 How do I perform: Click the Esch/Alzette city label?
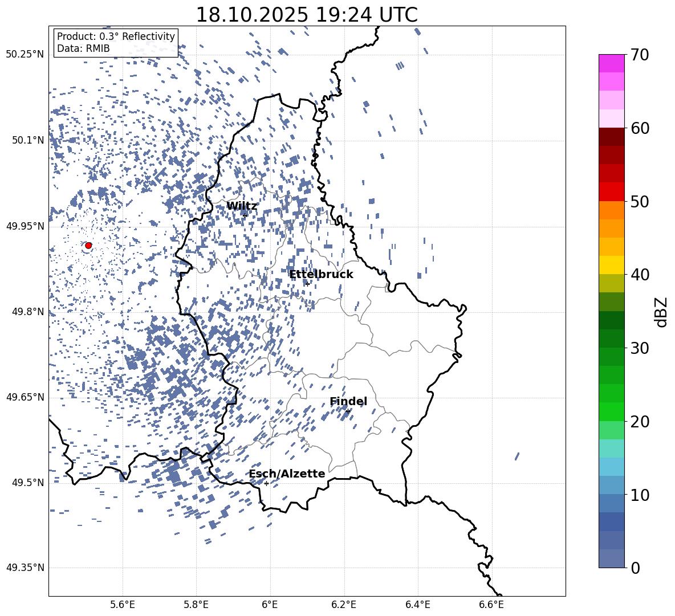pos(287,474)
